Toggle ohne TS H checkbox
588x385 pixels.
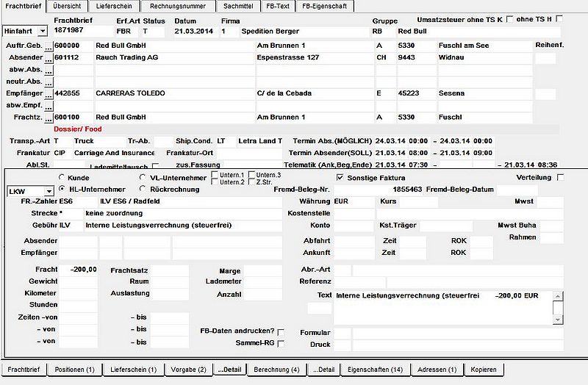click(559, 18)
